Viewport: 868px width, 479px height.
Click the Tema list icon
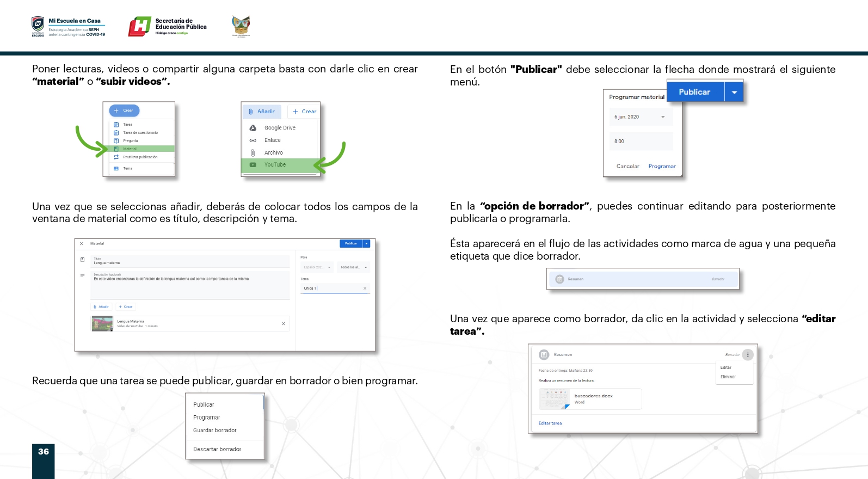click(x=116, y=169)
